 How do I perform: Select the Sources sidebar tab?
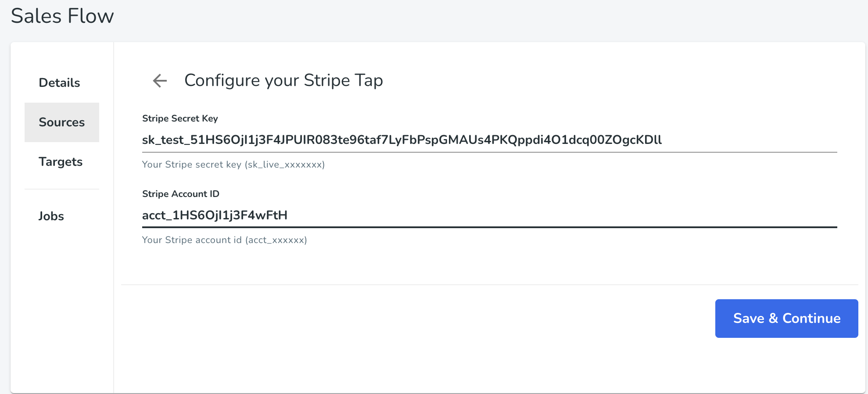tap(62, 122)
